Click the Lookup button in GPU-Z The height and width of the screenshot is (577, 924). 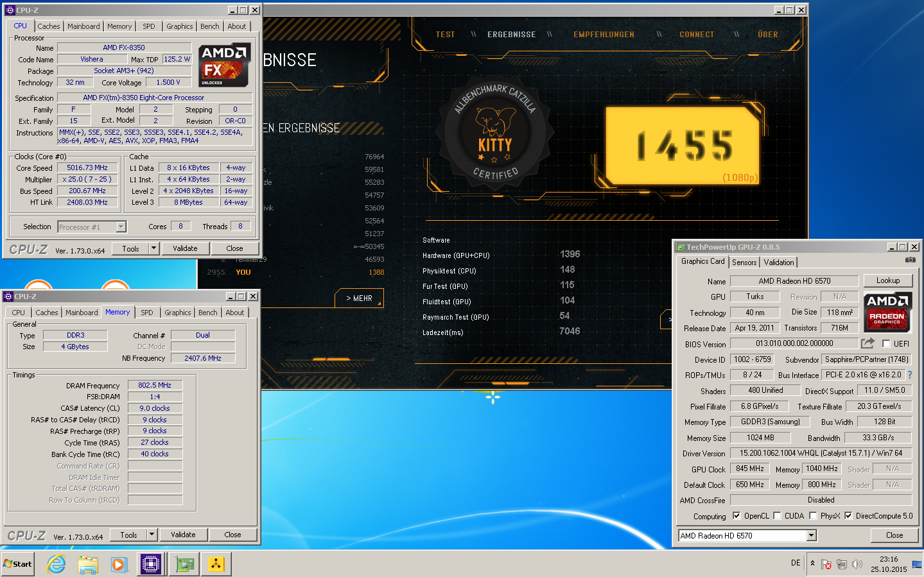(888, 280)
